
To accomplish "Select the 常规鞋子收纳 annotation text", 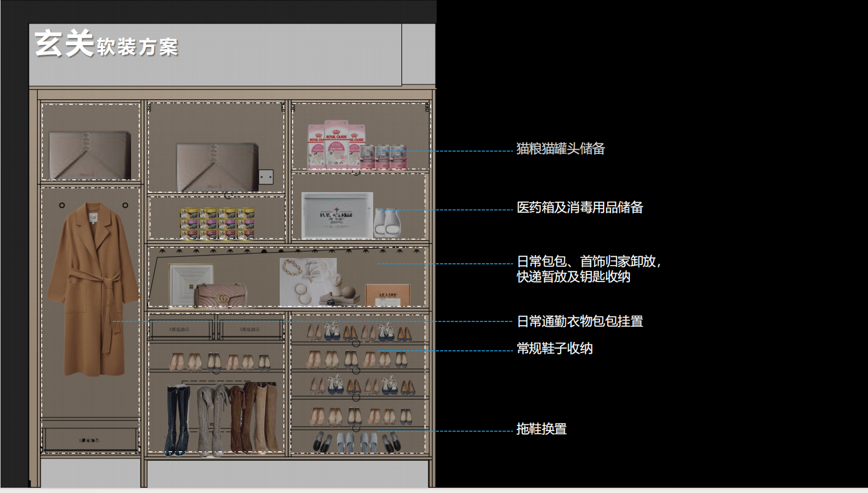I will [x=554, y=348].
